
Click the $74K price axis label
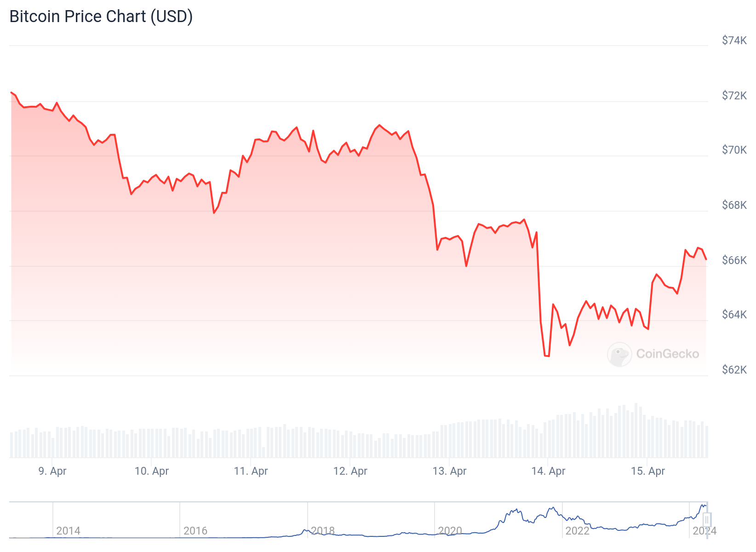(734, 40)
